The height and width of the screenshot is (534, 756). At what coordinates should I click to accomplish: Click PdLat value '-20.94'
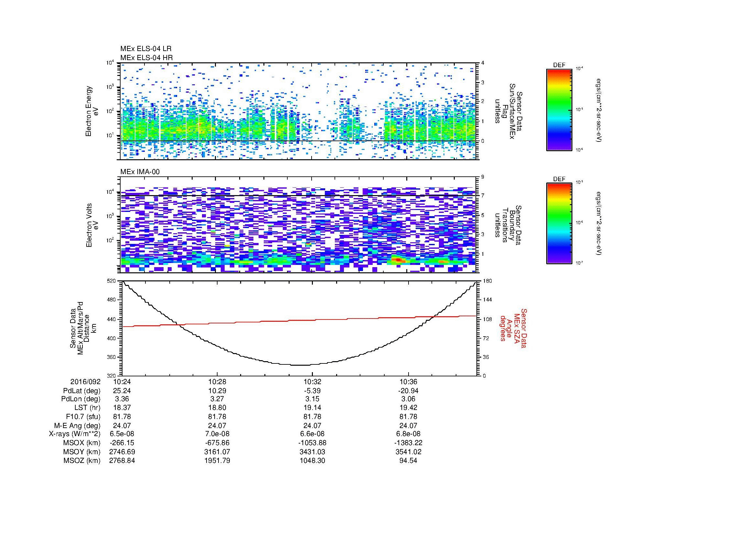[408, 391]
